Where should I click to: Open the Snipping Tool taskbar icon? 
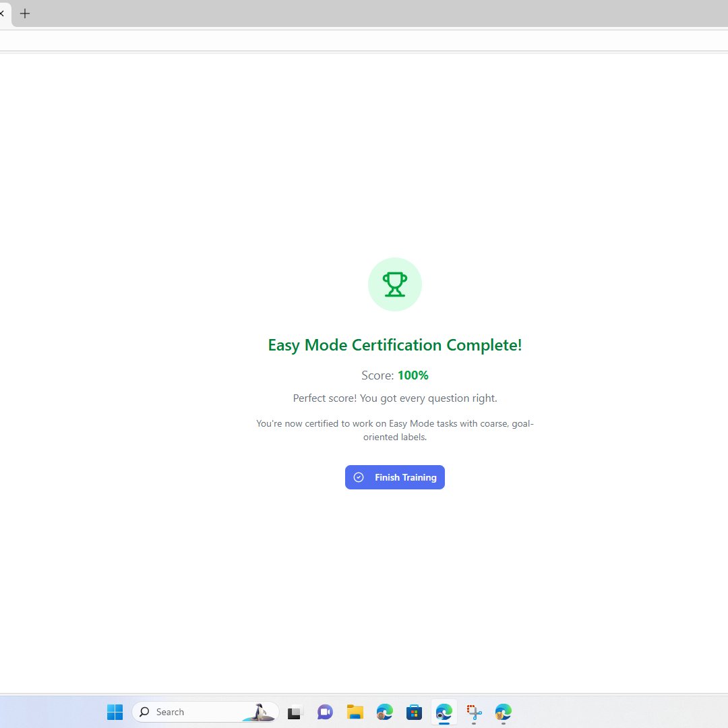474,712
